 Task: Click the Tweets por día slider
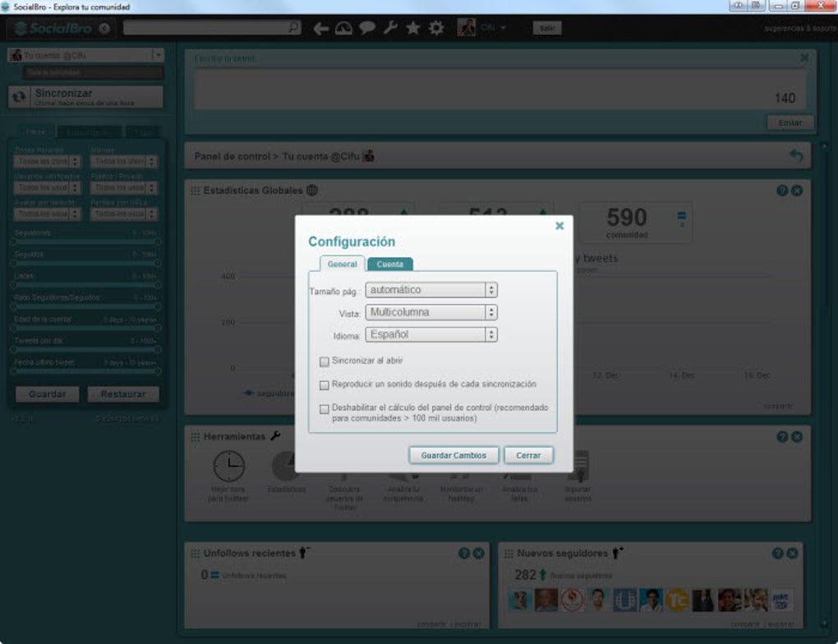85,350
